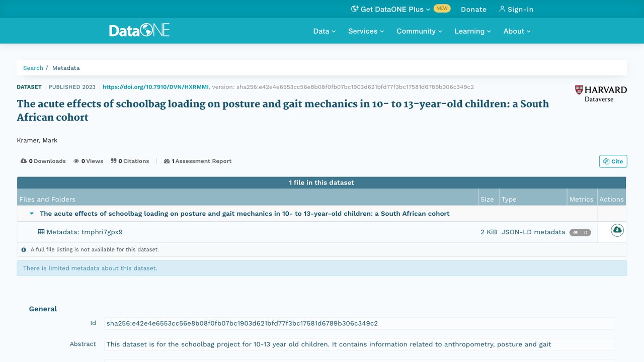The image size is (644, 362).
Task: Click the author name Kramer, Mark
Action: [37, 140]
